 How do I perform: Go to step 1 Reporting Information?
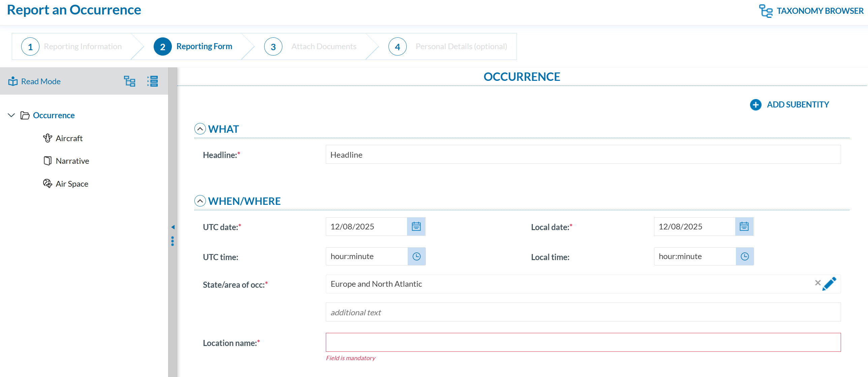[x=72, y=46]
